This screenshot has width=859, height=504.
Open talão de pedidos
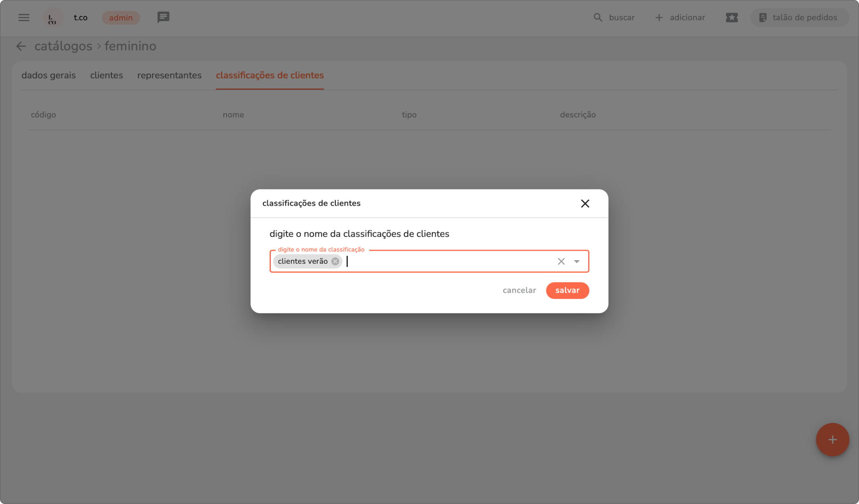coord(799,17)
